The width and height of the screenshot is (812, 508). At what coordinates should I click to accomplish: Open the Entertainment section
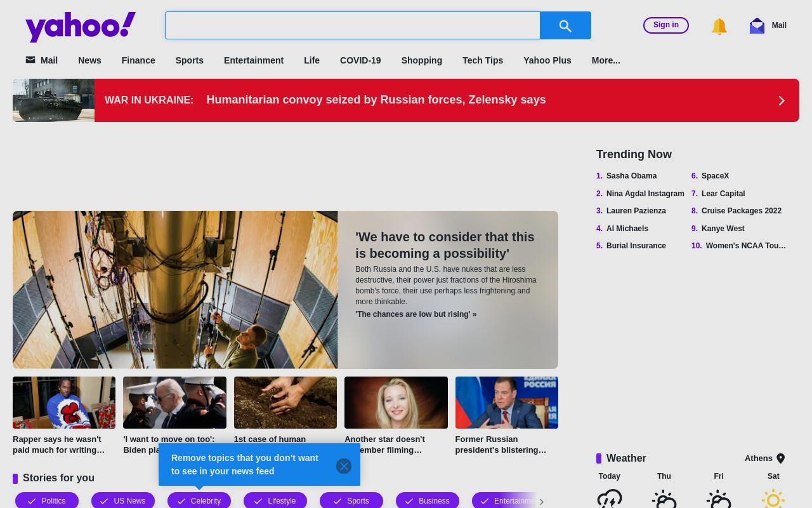254,60
